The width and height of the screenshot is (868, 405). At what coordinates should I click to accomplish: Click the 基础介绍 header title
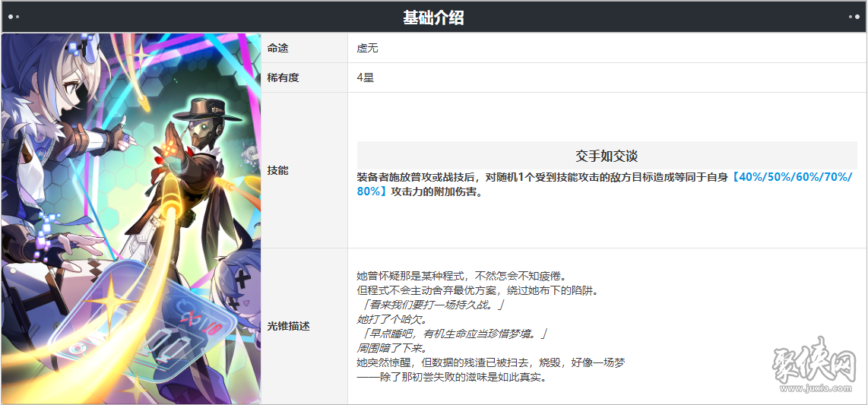(x=433, y=17)
